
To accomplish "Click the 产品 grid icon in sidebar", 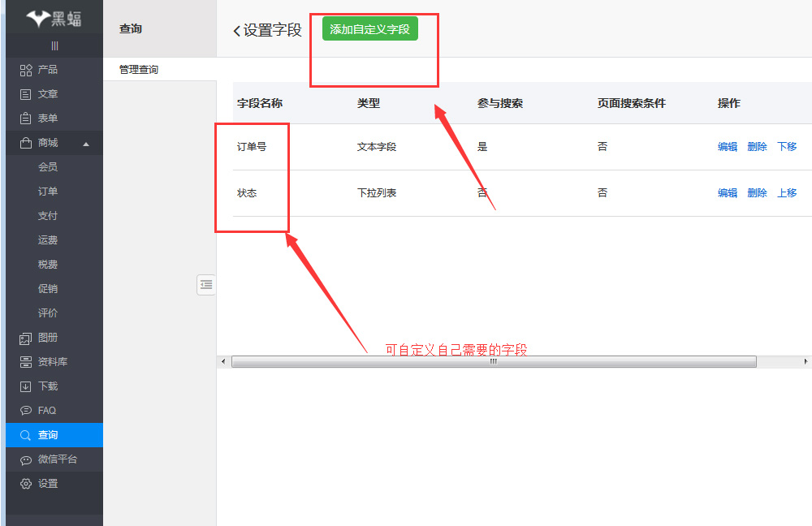I will point(26,70).
